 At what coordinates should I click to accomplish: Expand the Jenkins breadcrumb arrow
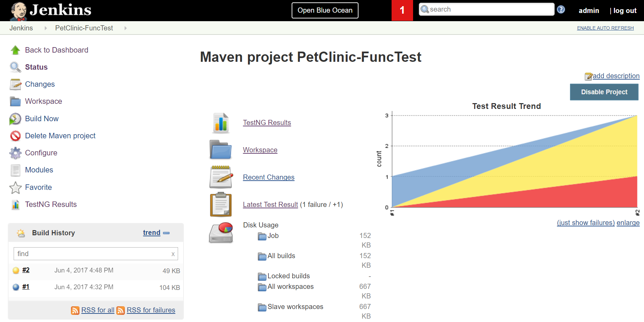tap(46, 28)
